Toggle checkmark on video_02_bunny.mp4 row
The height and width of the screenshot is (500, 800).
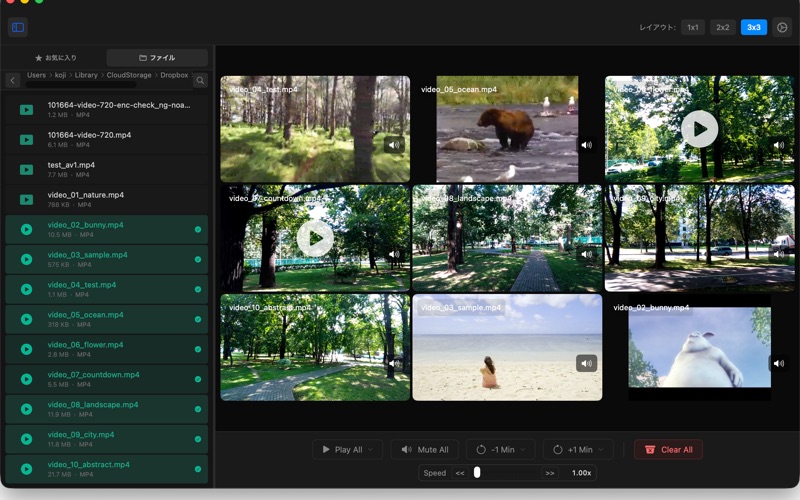[x=197, y=230]
